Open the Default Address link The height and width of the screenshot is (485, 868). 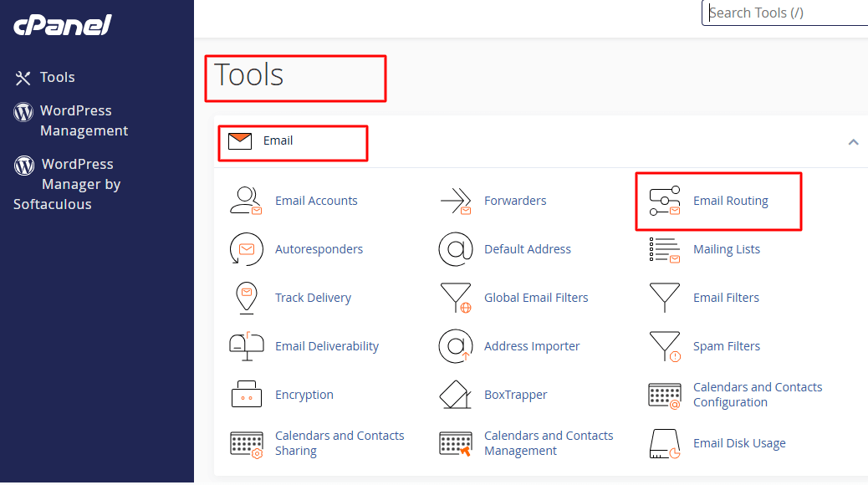tap(528, 250)
